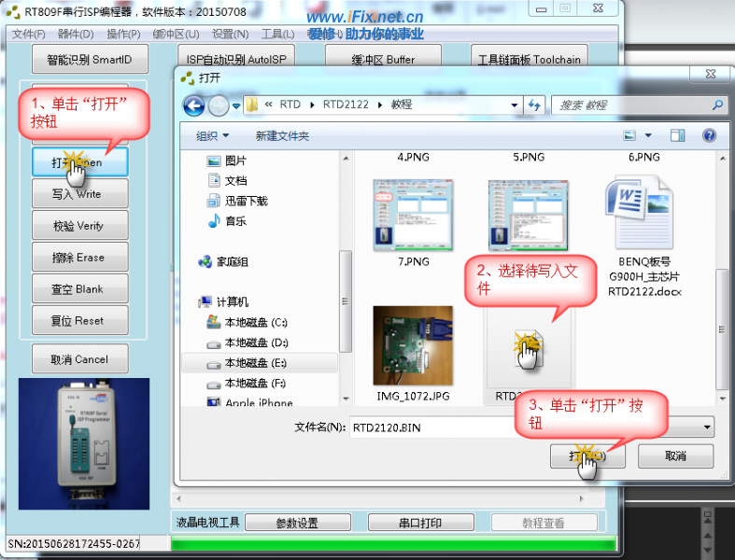Click the 写入 Write button
Image resolution: width=735 pixels, height=560 pixels.
coord(79,194)
